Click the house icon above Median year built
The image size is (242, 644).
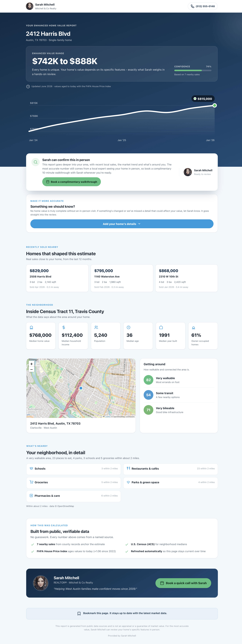161,328
